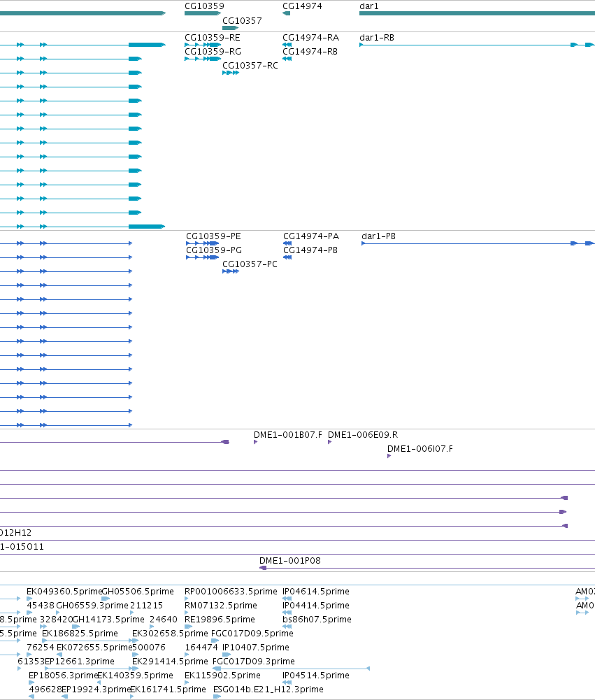Select EST label EK186825.5prime
This screenshot has width=595, height=700.
80,634
